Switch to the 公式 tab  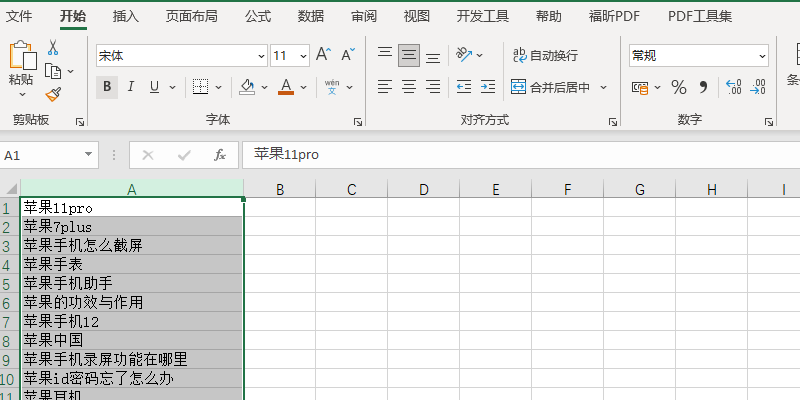coord(258,16)
